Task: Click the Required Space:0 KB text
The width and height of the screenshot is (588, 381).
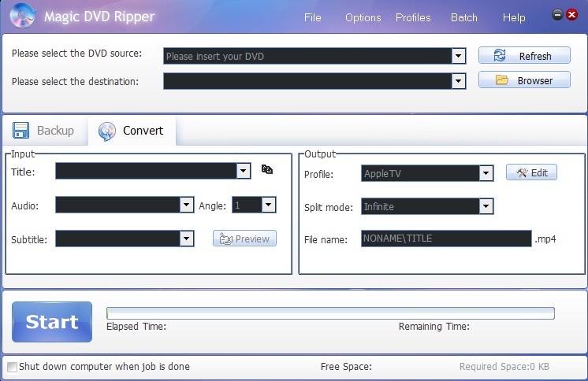Action: 504,366
